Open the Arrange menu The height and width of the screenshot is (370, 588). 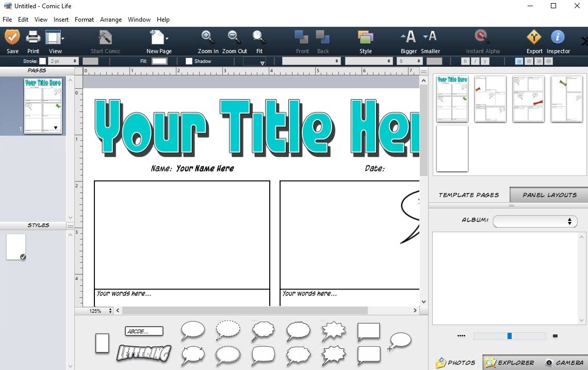[110, 20]
